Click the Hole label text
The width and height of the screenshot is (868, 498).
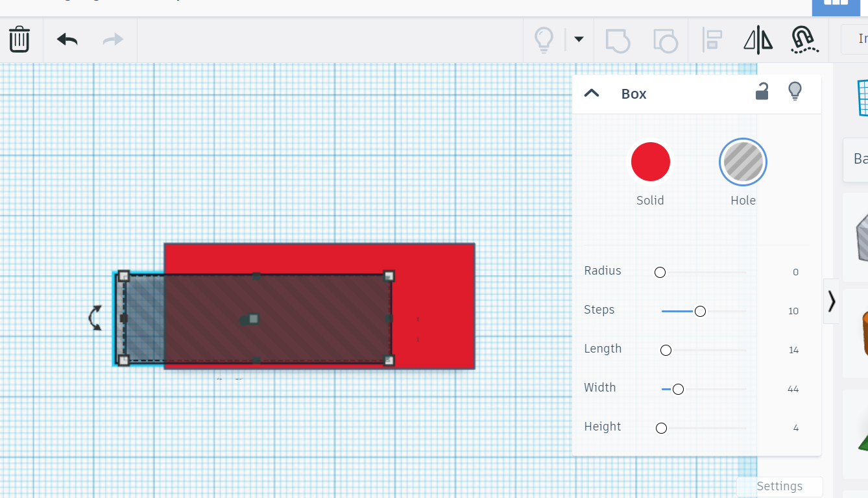[x=743, y=201]
